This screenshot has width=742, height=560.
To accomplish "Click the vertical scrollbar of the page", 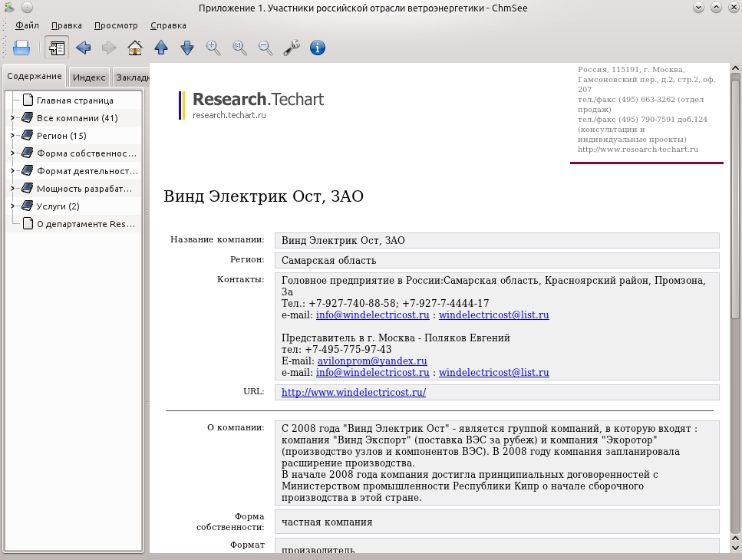I will coord(735,308).
